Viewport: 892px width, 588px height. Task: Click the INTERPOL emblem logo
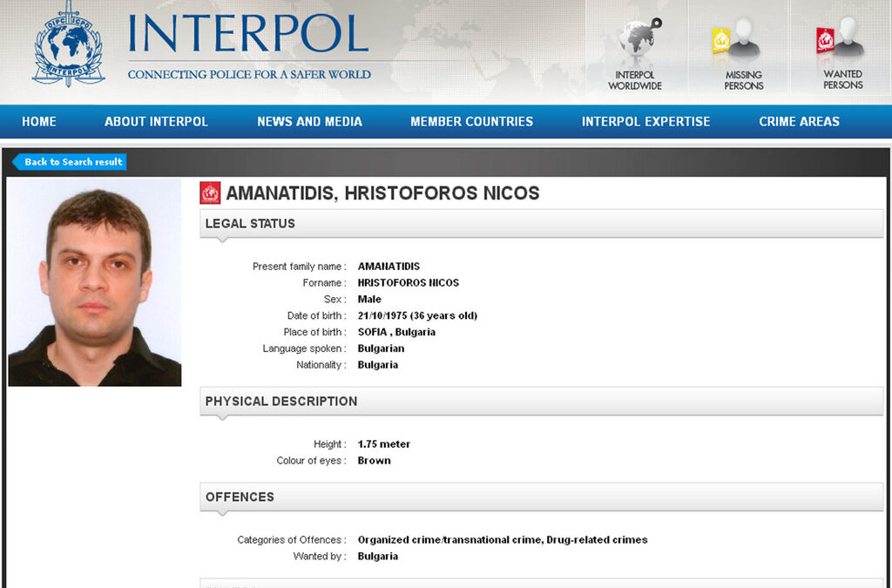(x=69, y=45)
